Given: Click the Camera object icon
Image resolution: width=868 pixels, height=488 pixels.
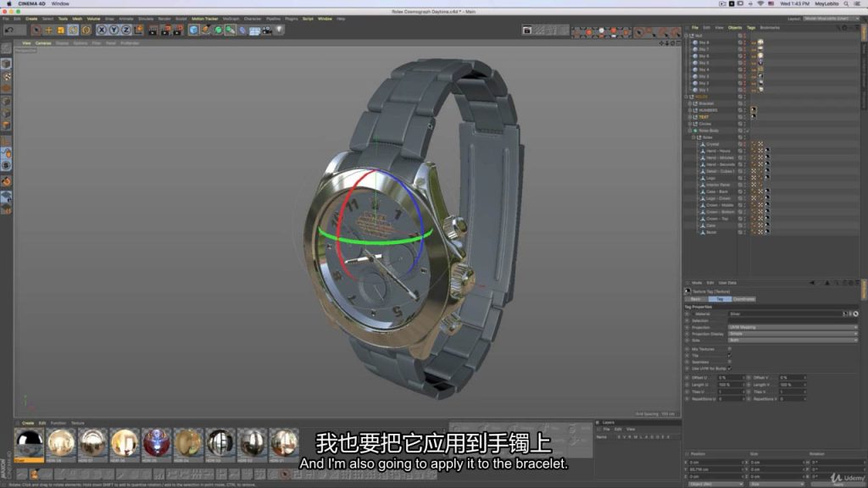Looking at the screenshot, I should tap(267, 30).
